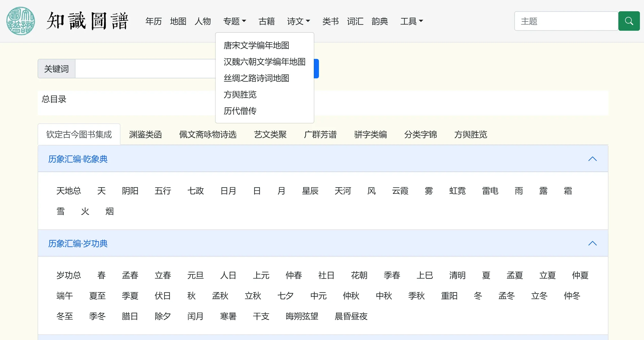
Task: Open the 词汇 navigation link
Action: tap(355, 22)
